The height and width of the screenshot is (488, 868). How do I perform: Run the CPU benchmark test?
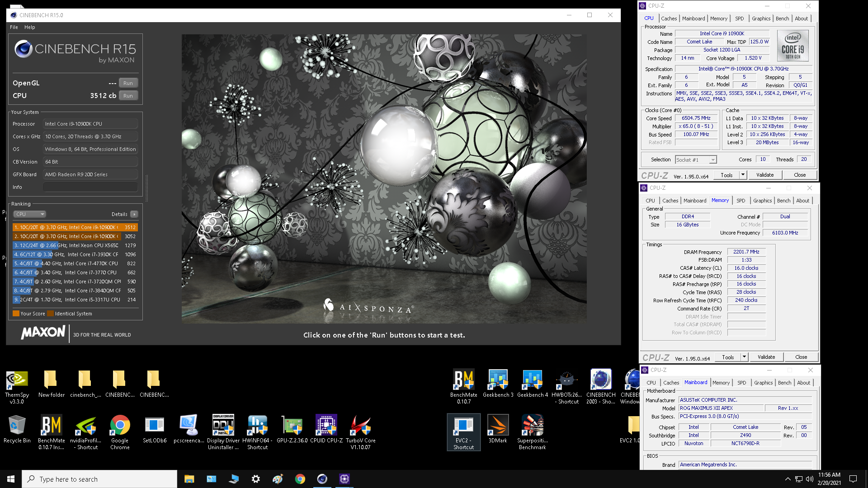tap(128, 96)
